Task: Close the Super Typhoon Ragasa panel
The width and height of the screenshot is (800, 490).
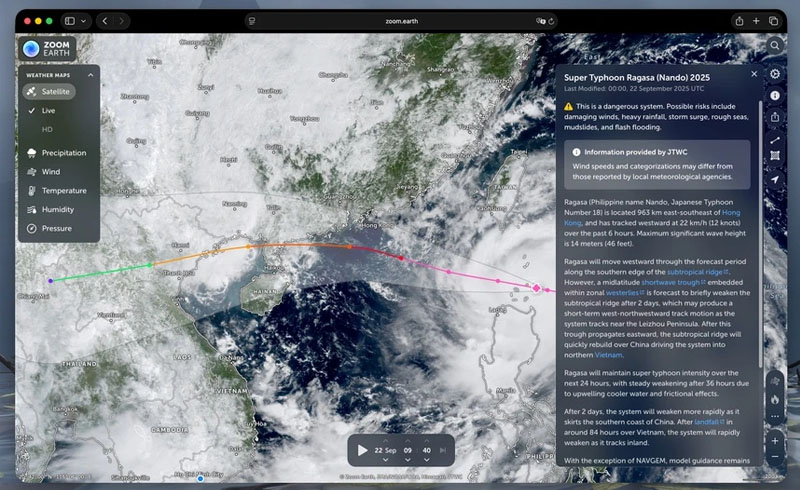Action: [754, 74]
